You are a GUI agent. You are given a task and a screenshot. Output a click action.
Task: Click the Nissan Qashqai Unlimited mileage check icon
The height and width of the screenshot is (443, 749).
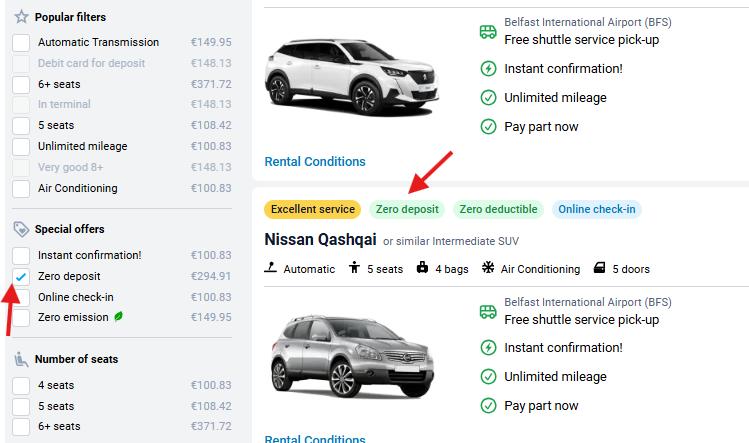[488, 377]
